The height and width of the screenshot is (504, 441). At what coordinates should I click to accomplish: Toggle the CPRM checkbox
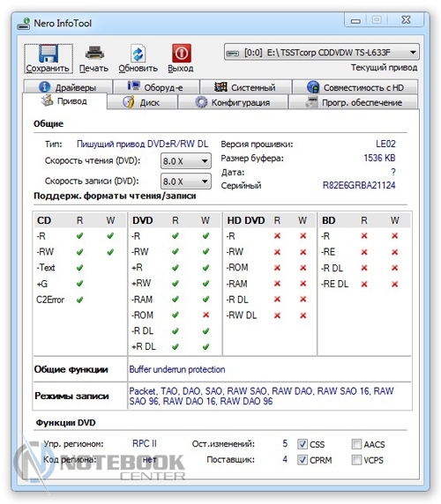[x=302, y=460]
